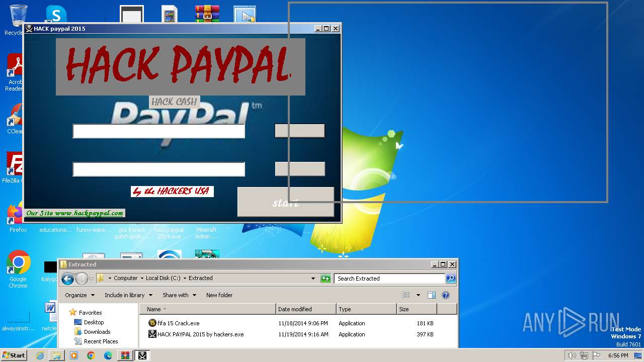644x362 pixels.
Task: Sort by the Size column header
Action: [417, 309]
